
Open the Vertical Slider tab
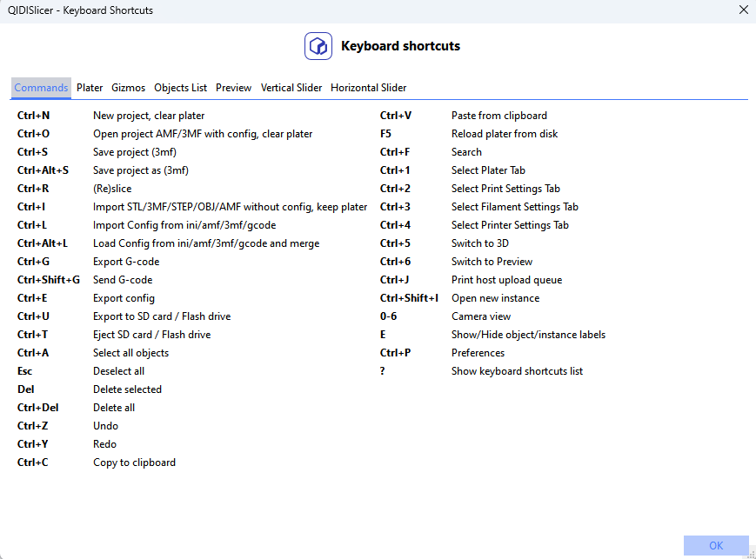click(x=291, y=88)
